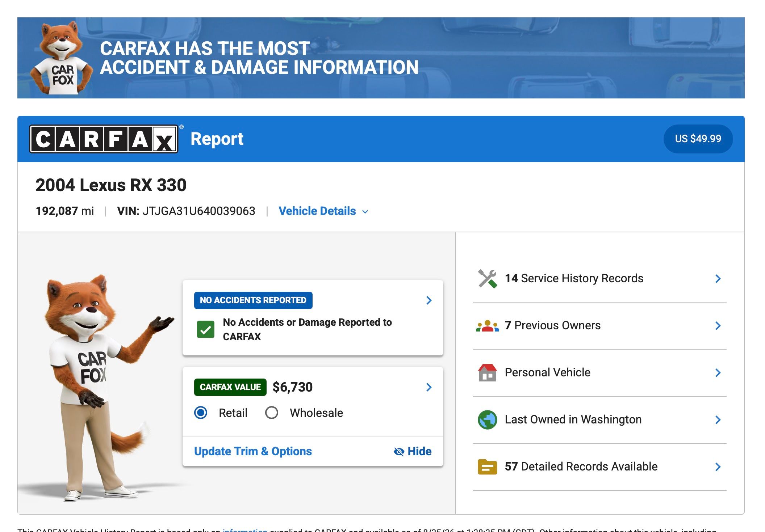Select the Wholesale value option
The image size is (765, 532).
(x=272, y=413)
